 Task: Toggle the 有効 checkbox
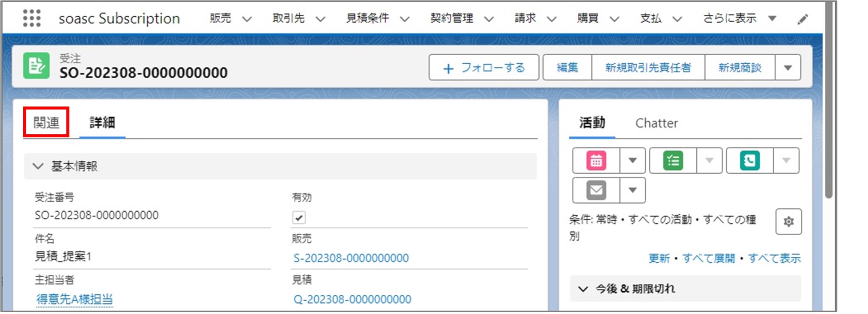point(299,217)
